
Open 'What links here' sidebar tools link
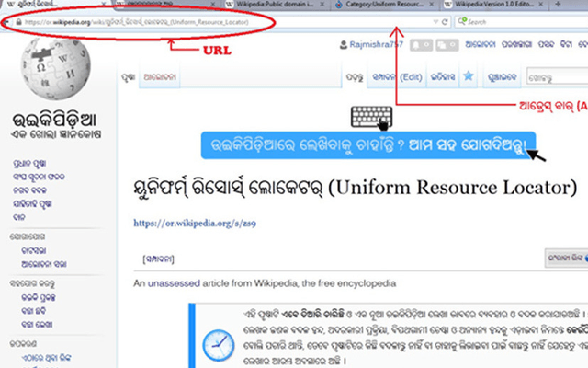46,358
